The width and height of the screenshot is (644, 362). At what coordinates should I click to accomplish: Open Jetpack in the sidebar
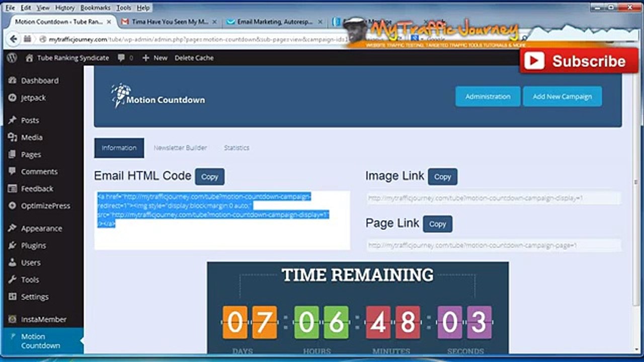click(x=33, y=98)
